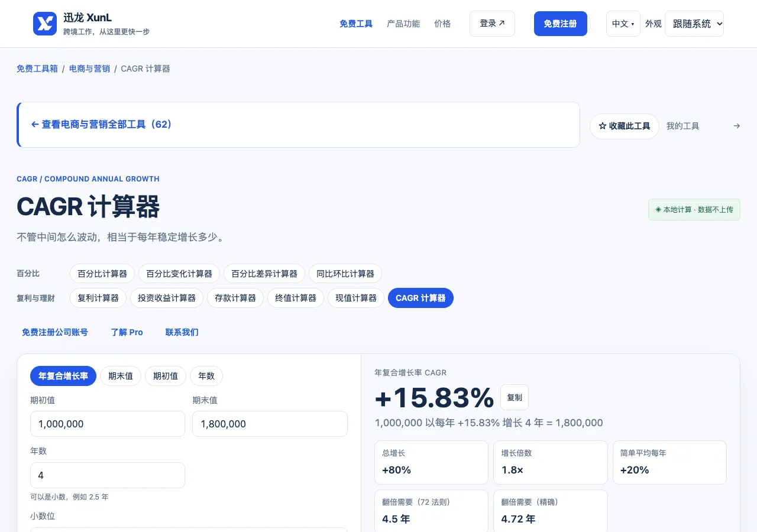
Task: Open the 跟随系统 appearance dropdown
Action: point(694,24)
